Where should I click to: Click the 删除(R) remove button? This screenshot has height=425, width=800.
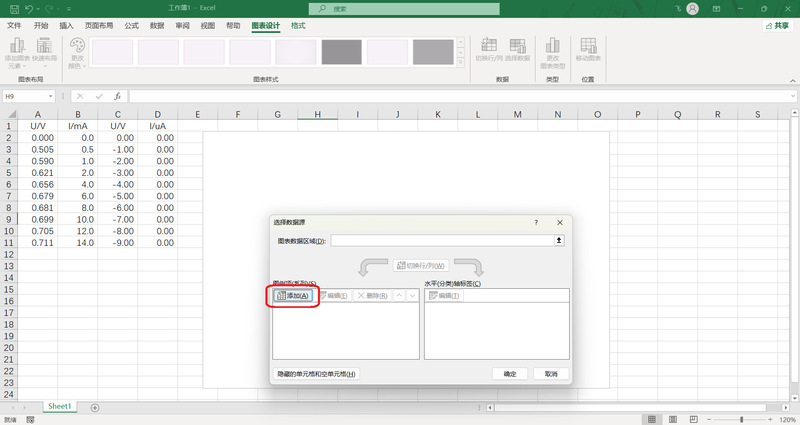pos(372,295)
